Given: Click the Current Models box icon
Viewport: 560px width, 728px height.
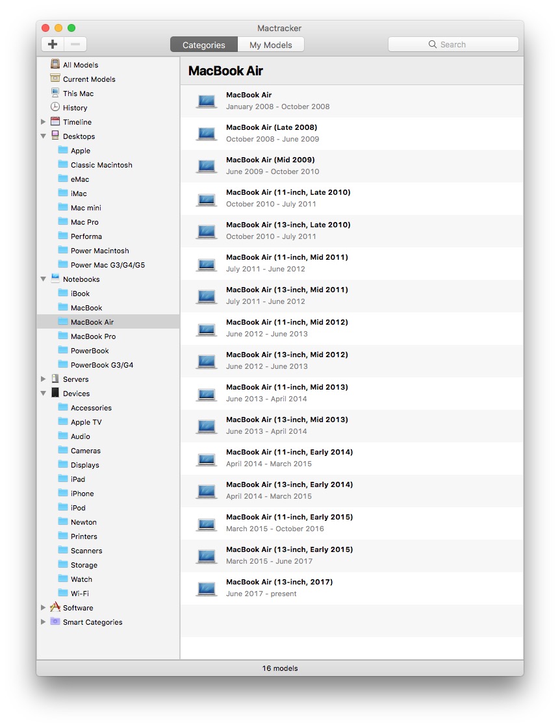Looking at the screenshot, I should click(55, 78).
